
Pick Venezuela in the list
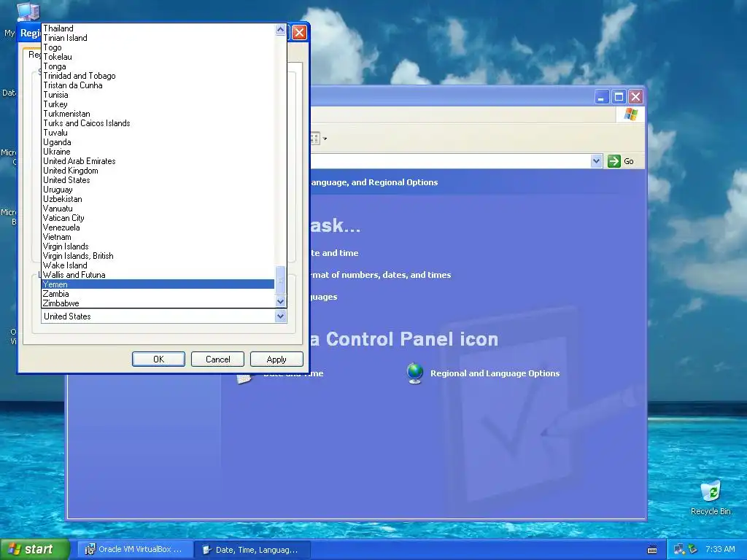click(x=158, y=227)
